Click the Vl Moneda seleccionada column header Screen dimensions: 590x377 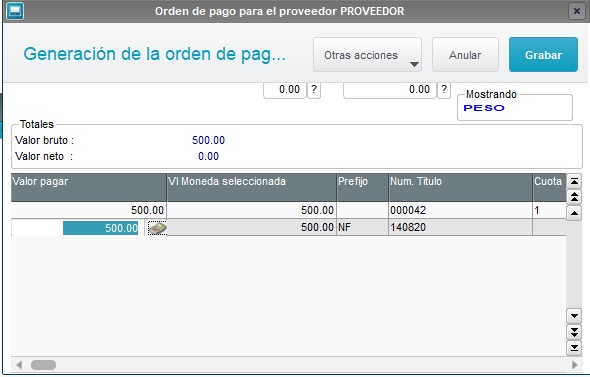[x=252, y=187]
